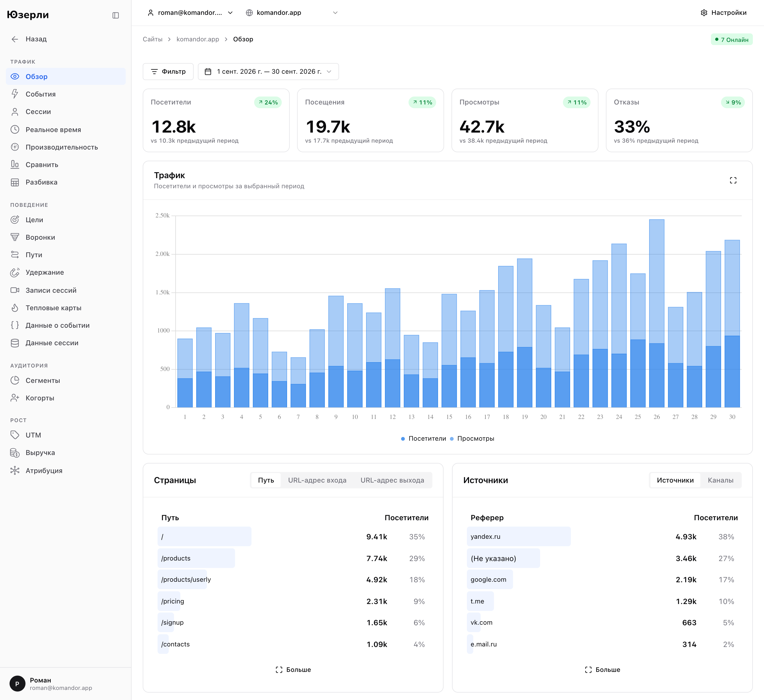This screenshot has width=764, height=700.
Task: Switch to URL-адрес выхода tab
Action: [x=392, y=480]
